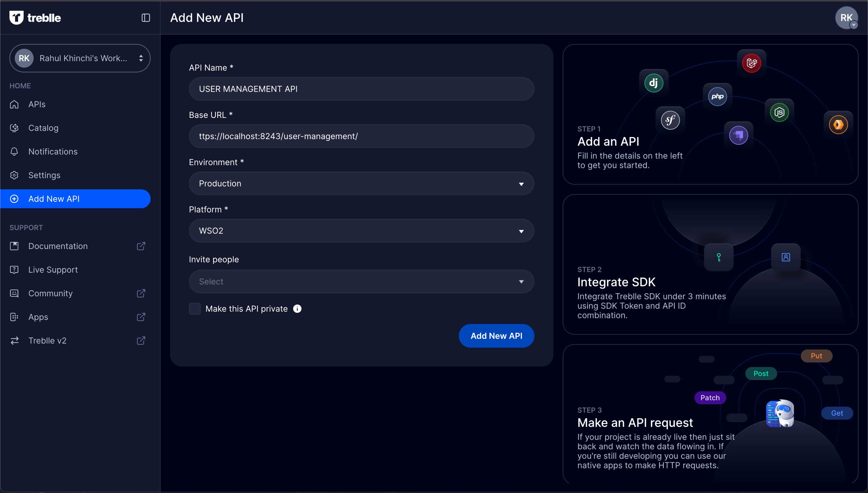The height and width of the screenshot is (493, 868).
Task: Click the robot mascot in Step 3
Action: (x=780, y=414)
